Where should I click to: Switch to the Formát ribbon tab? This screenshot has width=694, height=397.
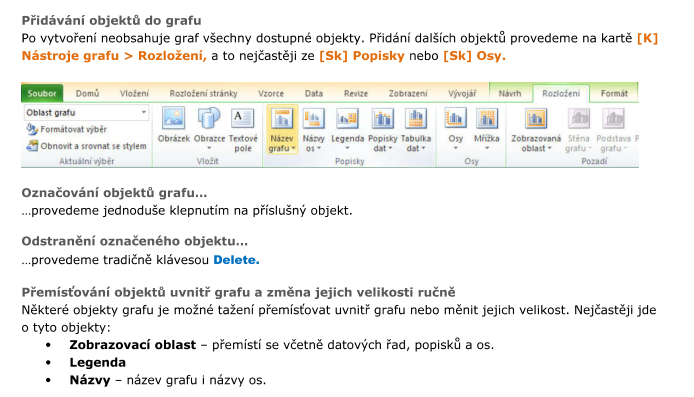(614, 93)
